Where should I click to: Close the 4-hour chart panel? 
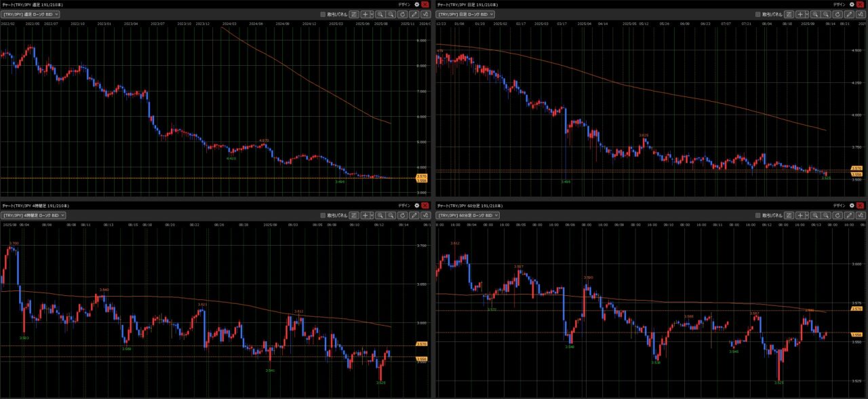pos(425,205)
